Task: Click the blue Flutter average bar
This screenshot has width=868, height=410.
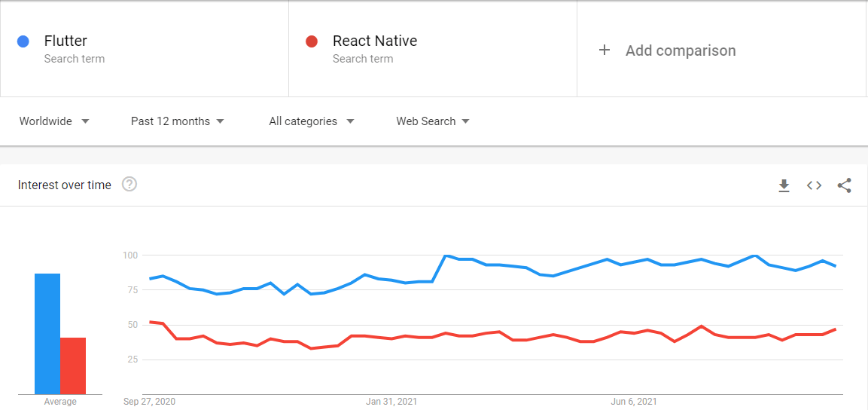Action: coord(47,334)
